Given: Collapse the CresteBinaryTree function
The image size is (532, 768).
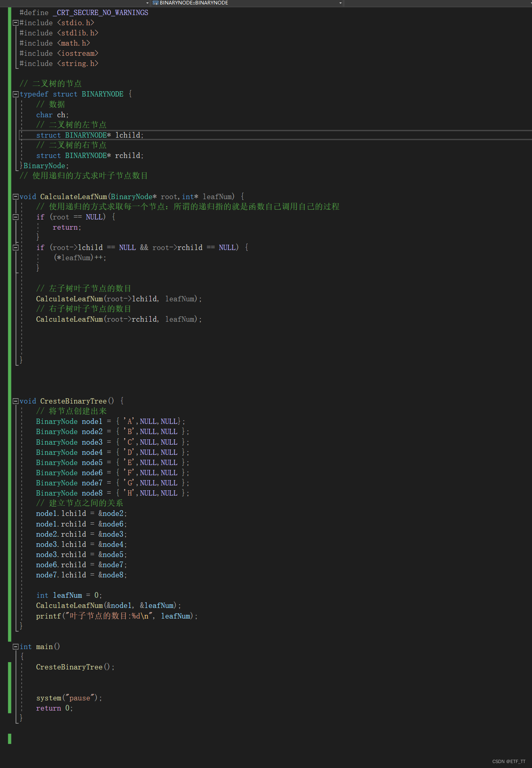Looking at the screenshot, I should (15, 401).
